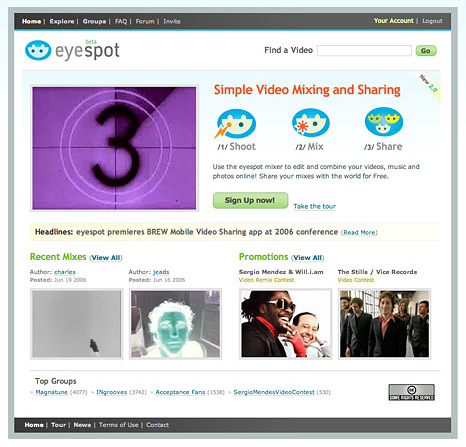
Task: Open the Creative Commons license badge
Action: tap(411, 392)
